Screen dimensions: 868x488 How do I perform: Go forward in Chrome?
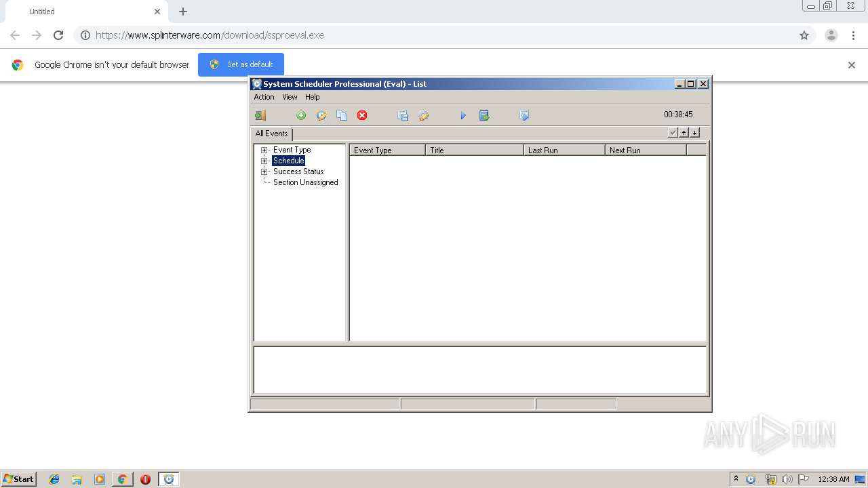pyautogui.click(x=37, y=35)
